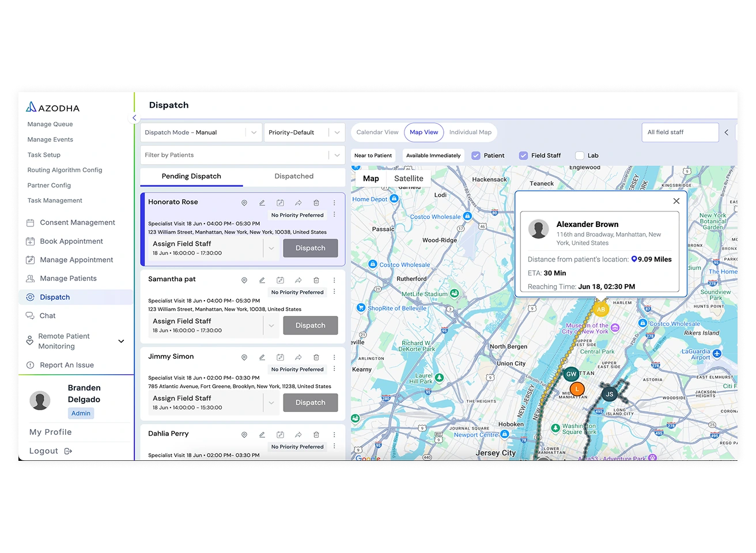Open the Near to Patient filter
The image size is (756, 553).
(x=373, y=155)
